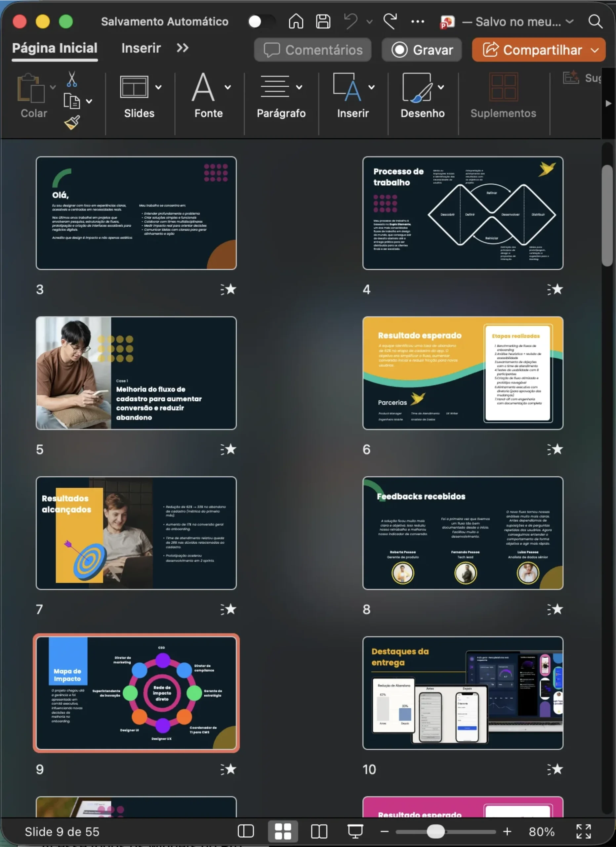The height and width of the screenshot is (847, 616).
Task: Click transition star icon under slide 9
Action: [x=228, y=769]
